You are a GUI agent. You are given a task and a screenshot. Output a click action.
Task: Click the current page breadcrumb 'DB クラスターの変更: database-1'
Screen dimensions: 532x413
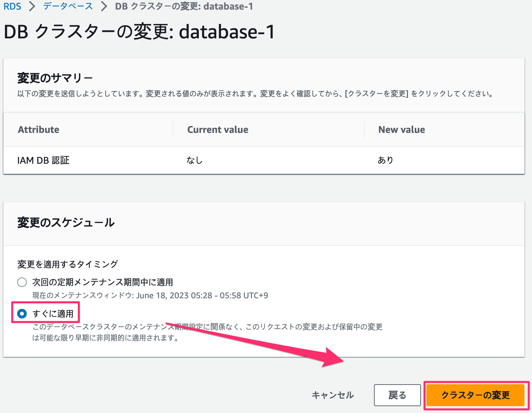183,6
